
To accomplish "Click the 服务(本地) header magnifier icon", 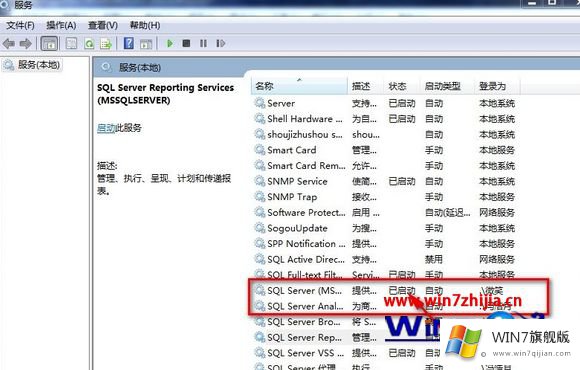I will 106,67.
